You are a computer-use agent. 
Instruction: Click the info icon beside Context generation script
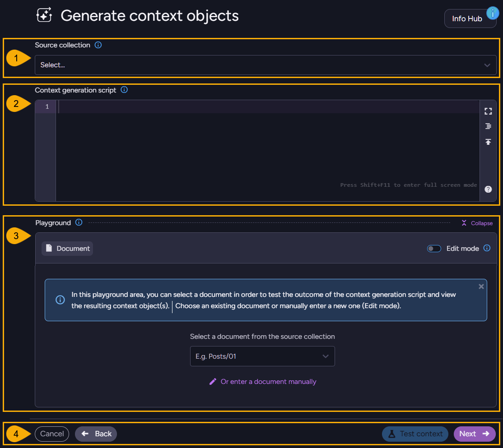pyautogui.click(x=124, y=90)
